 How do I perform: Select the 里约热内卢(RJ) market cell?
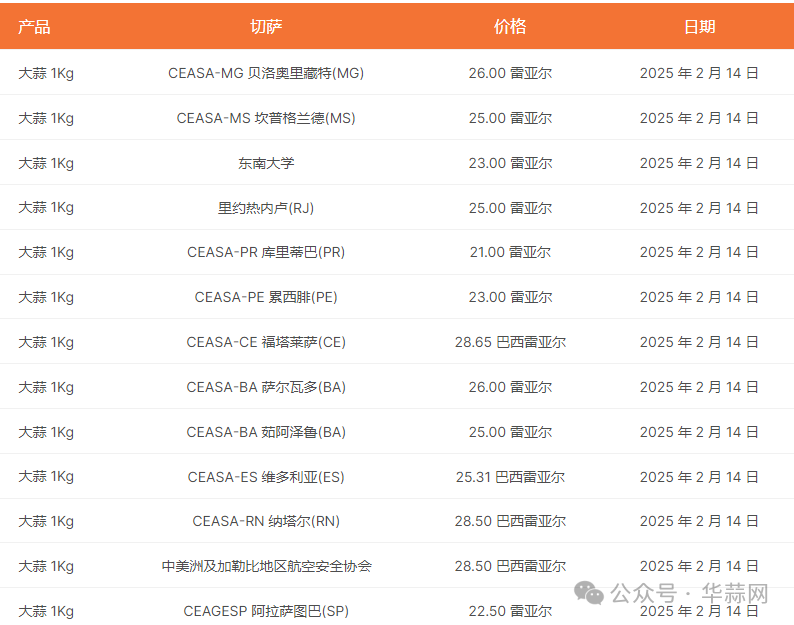266,208
